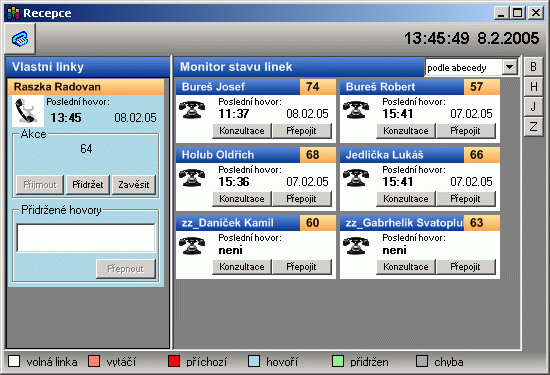Click Přidržet to hold current call
The width and height of the screenshot is (550, 375).
tap(88, 185)
